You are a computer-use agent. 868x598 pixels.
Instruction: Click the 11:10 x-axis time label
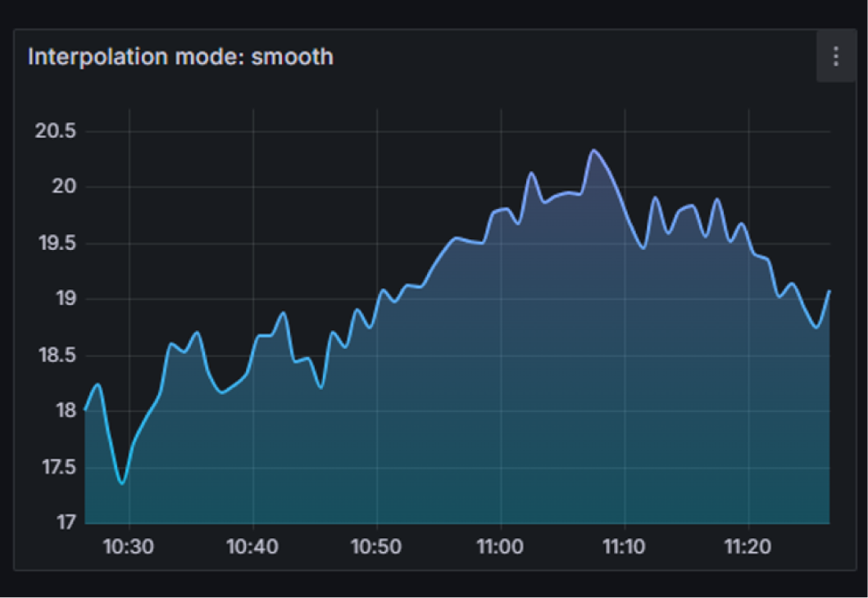coord(625,546)
